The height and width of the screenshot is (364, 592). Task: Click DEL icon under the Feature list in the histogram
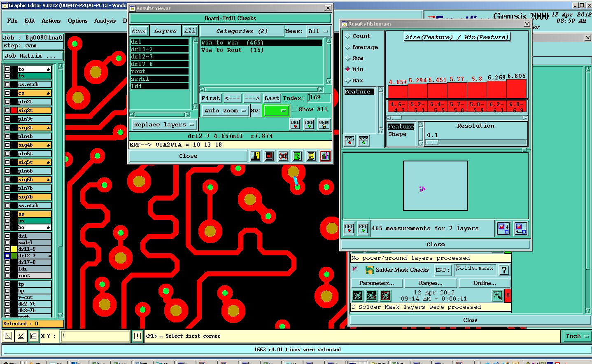pos(350,141)
